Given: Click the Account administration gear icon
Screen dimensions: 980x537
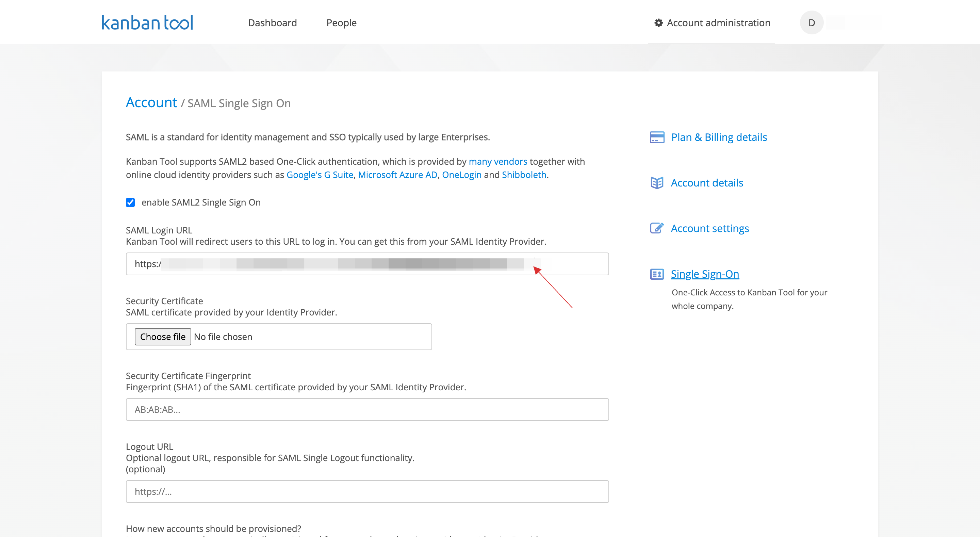Looking at the screenshot, I should tap(657, 22).
